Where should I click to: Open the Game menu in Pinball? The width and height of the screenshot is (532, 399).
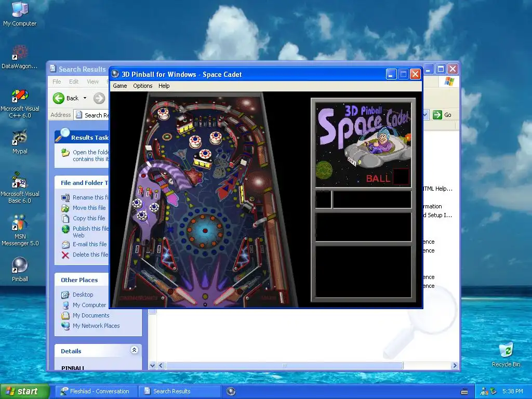120,86
